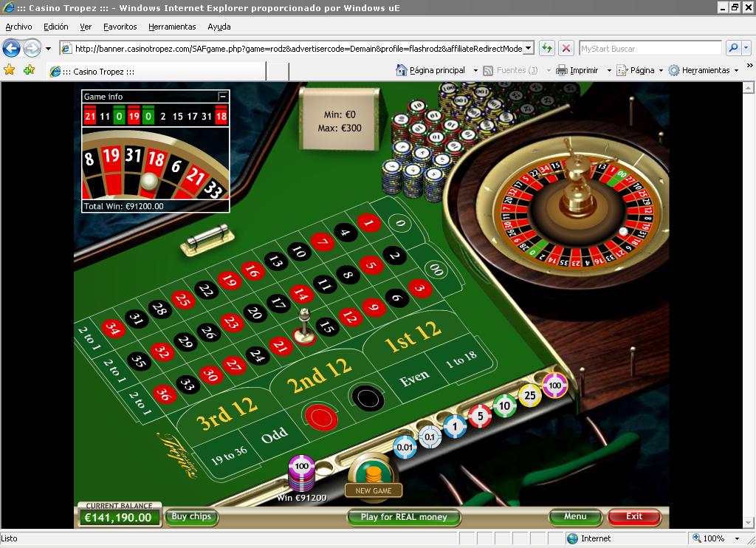756x548 pixels.
Task: Click the Herramientas gear icon
Action: (674, 70)
